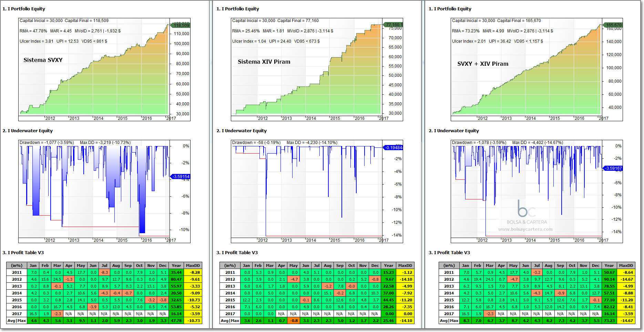Click the "UPI = 12.53" value

tap(68, 41)
